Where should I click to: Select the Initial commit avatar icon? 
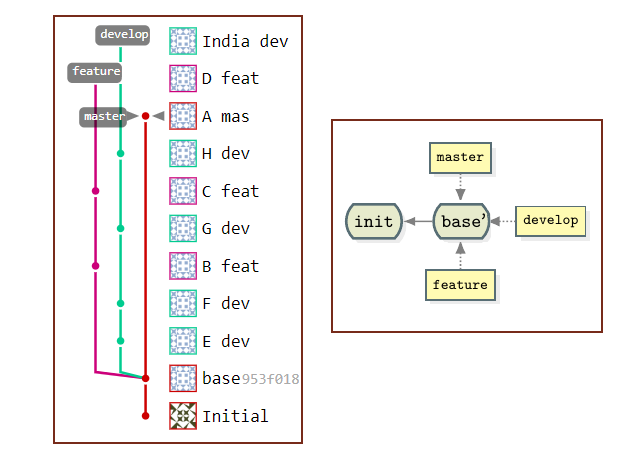(x=183, y=415)
